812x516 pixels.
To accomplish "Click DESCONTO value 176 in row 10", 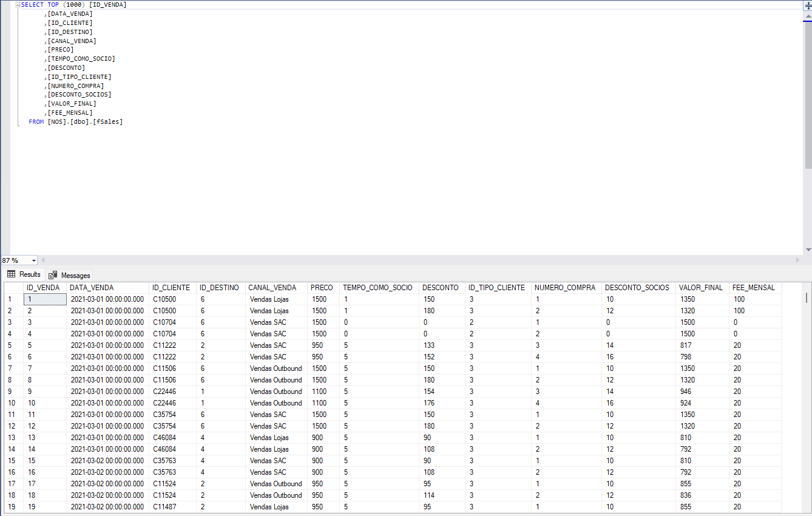I will click(442, 403).
